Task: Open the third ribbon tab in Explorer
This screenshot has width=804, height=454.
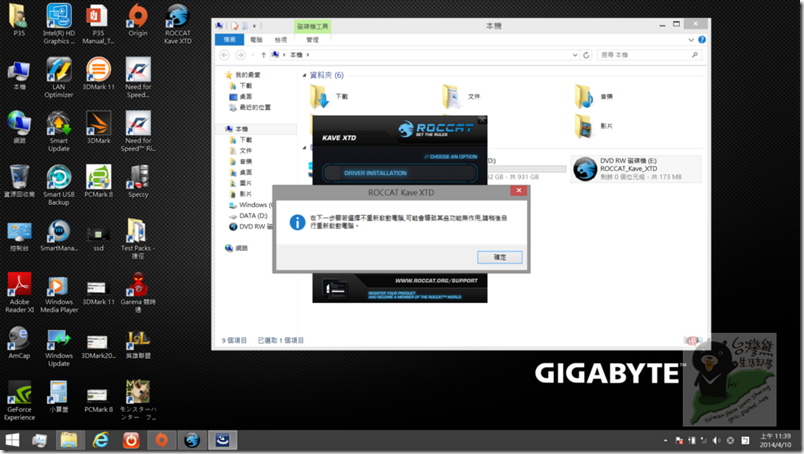Action: coord(280,40)
